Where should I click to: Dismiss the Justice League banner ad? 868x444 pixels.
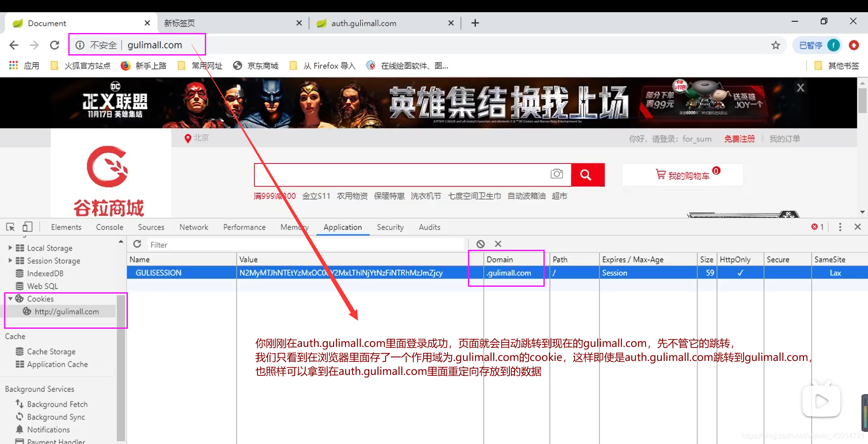(x=800, y=88)
